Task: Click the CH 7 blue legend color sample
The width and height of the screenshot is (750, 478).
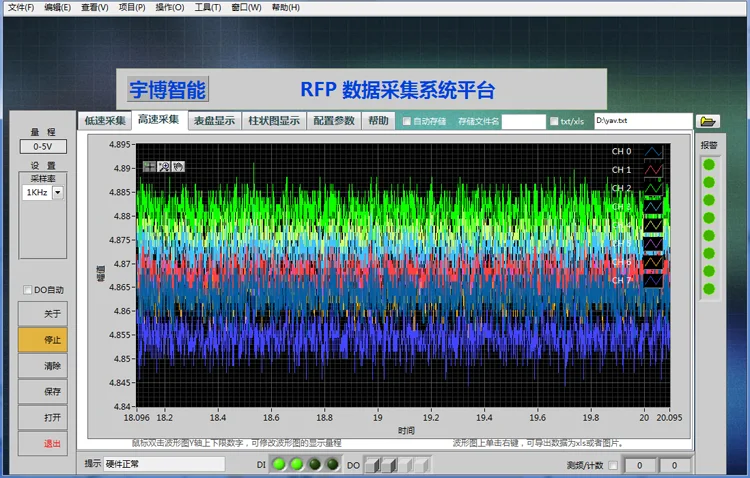Action: (653, 280)
